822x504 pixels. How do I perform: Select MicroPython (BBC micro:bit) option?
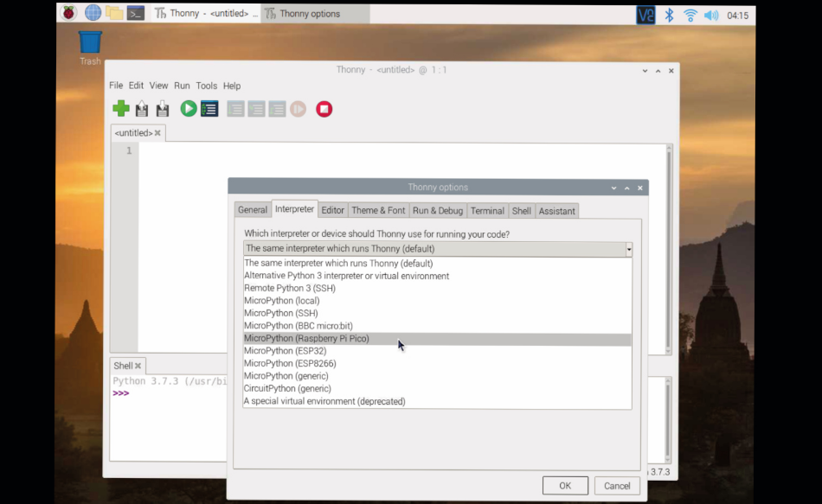coord(437,326)
